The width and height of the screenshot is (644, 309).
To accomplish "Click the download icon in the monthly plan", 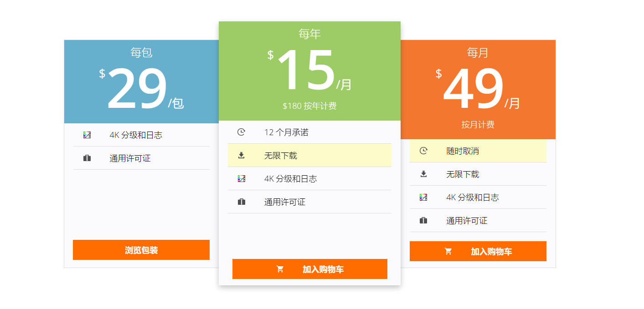I will point(423,174).
